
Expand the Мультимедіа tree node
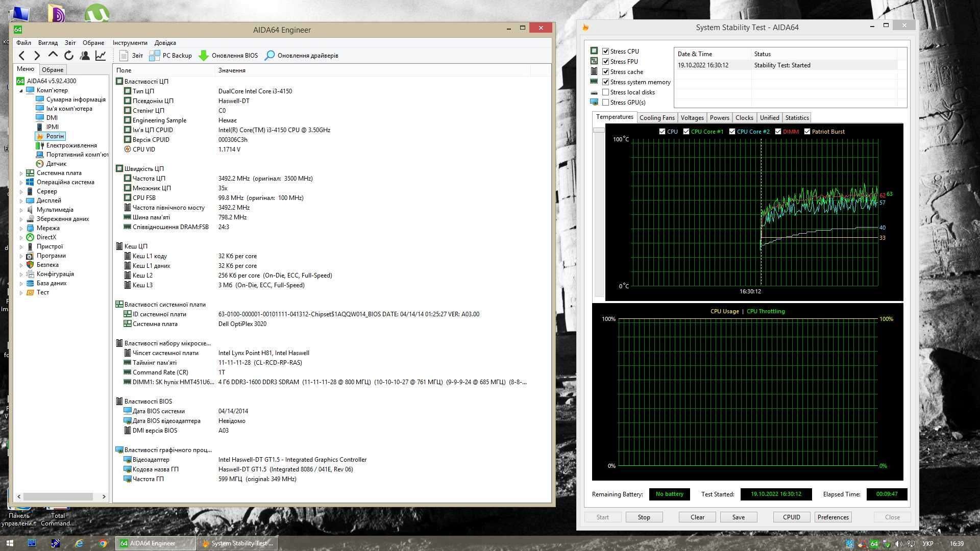click(21, 210)
